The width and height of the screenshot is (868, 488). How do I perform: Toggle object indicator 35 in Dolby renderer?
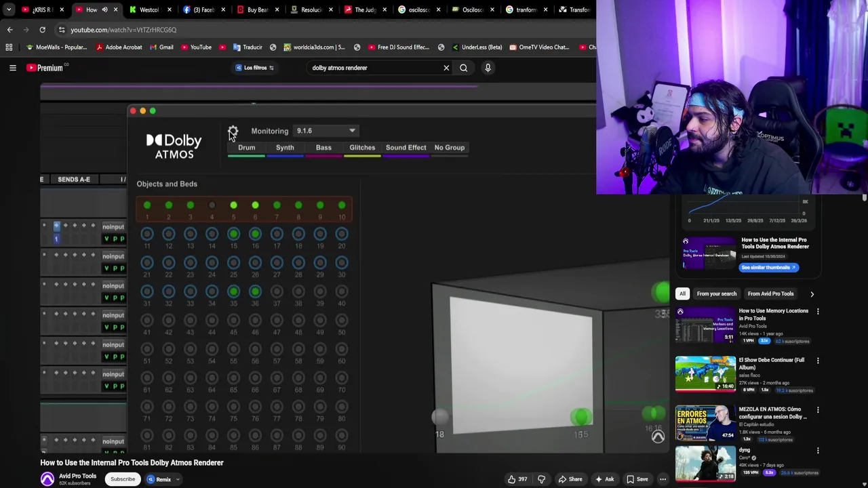coord(233,291)
